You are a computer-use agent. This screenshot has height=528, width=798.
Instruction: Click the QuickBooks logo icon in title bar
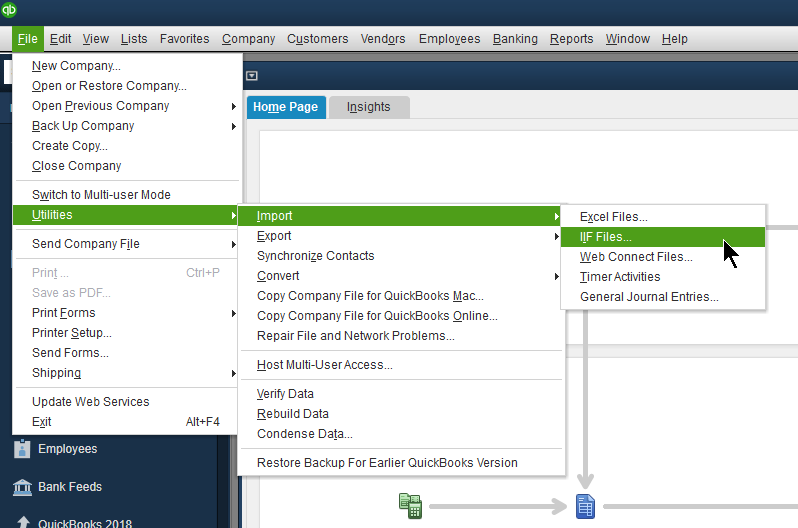click(8, 10)
